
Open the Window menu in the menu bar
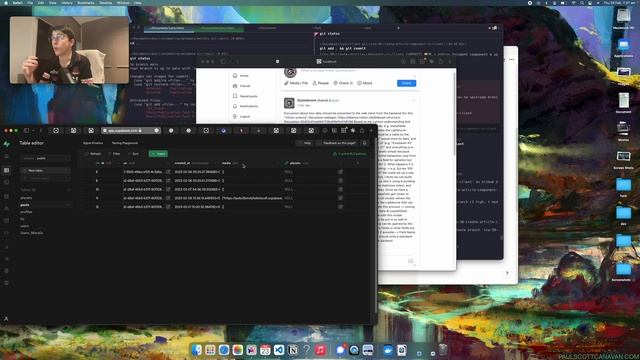pos(123,2)
